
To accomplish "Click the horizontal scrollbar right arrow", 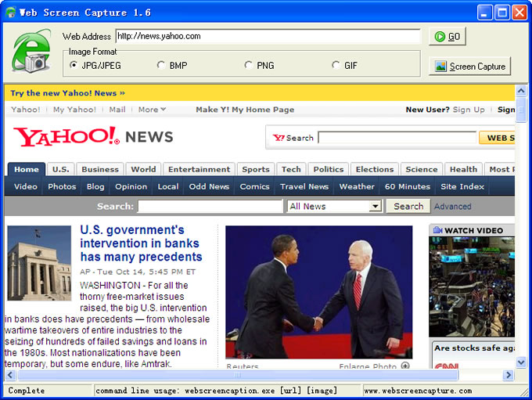I will point(508,376).
